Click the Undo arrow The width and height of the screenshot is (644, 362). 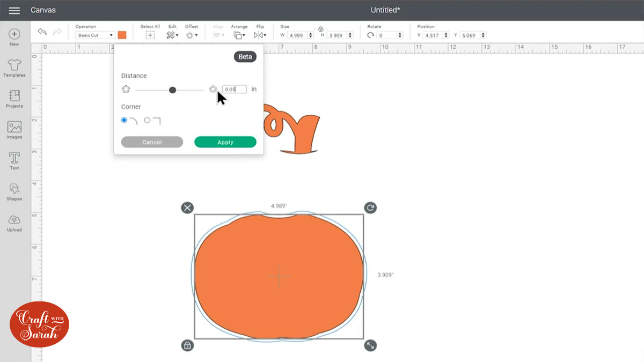(42, 32)
